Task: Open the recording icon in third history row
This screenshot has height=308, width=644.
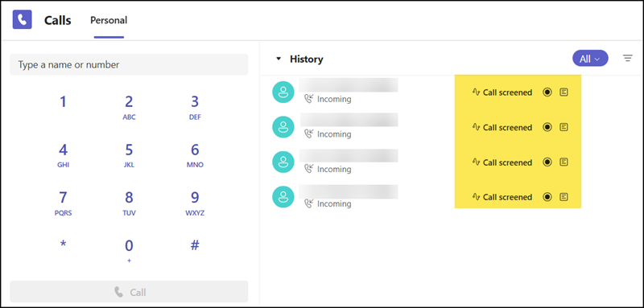Action: 547,162
